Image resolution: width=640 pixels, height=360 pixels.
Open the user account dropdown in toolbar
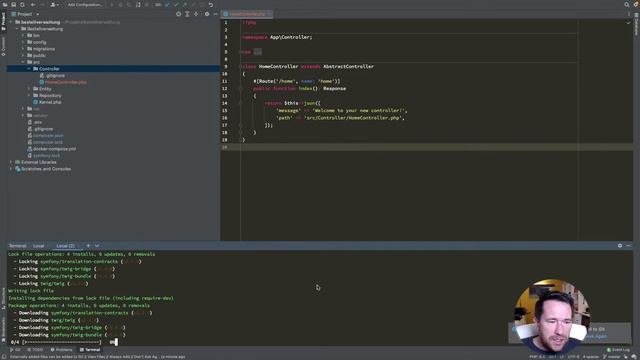coord(54,4)
